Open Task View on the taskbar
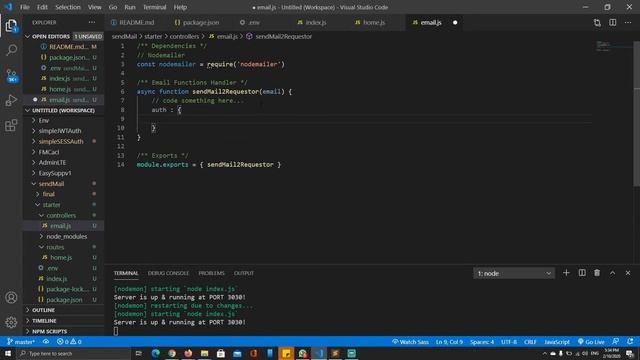The height and width of the screenshot is (360, 640). [x=139, y=353]
